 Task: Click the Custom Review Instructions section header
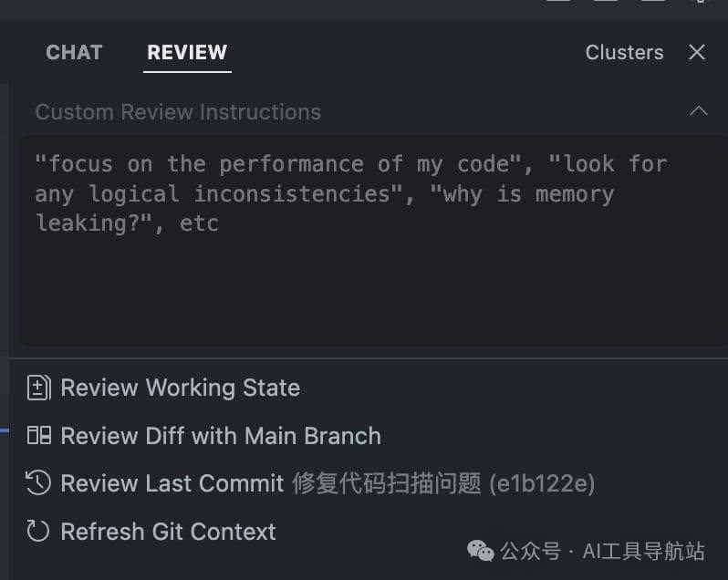point(178,112)
